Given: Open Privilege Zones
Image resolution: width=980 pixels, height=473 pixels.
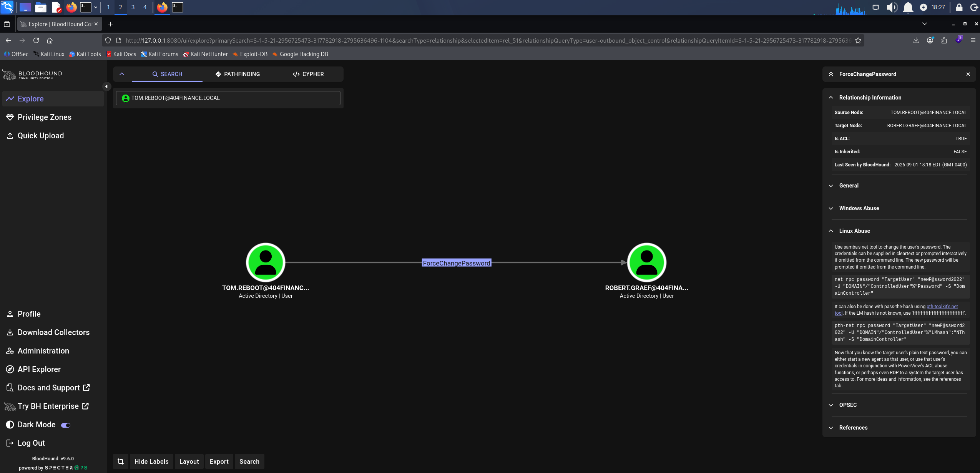Looking at the screenshot, I should [53, 117].
